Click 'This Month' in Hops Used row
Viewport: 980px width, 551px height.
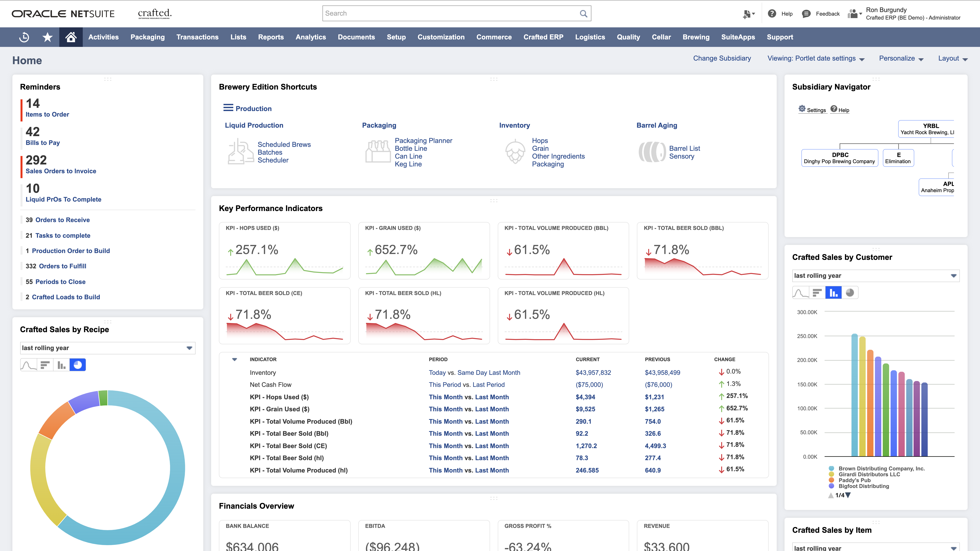[446, 397]
